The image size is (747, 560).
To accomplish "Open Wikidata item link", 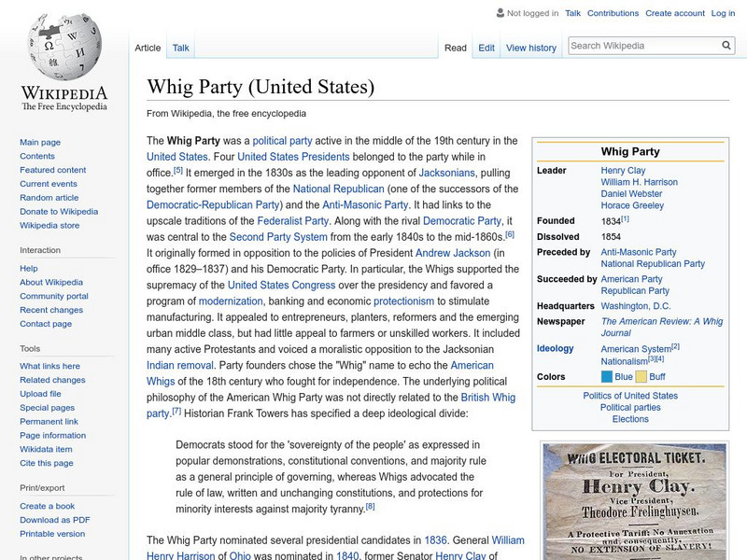I will pos(46,449).
